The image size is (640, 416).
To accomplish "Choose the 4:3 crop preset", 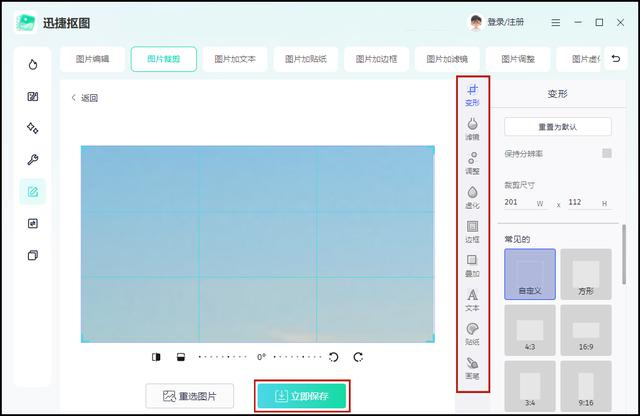I will (530, 330).
